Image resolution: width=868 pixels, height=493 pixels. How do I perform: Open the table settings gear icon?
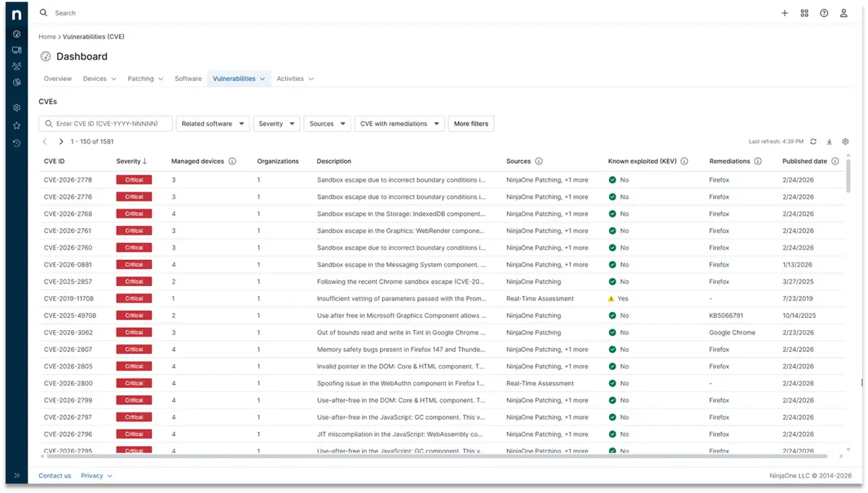[x=846, y=142]
